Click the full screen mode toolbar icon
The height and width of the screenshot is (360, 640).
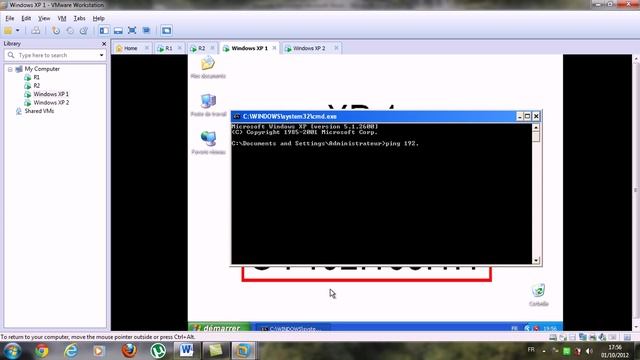(x=132, y=31)
